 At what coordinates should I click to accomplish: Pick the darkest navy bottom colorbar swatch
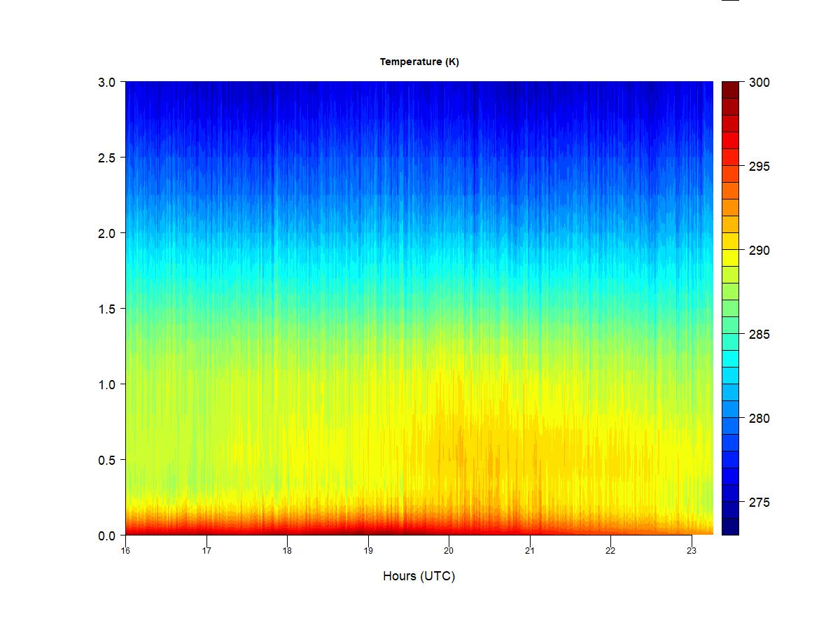coord(730,526)
